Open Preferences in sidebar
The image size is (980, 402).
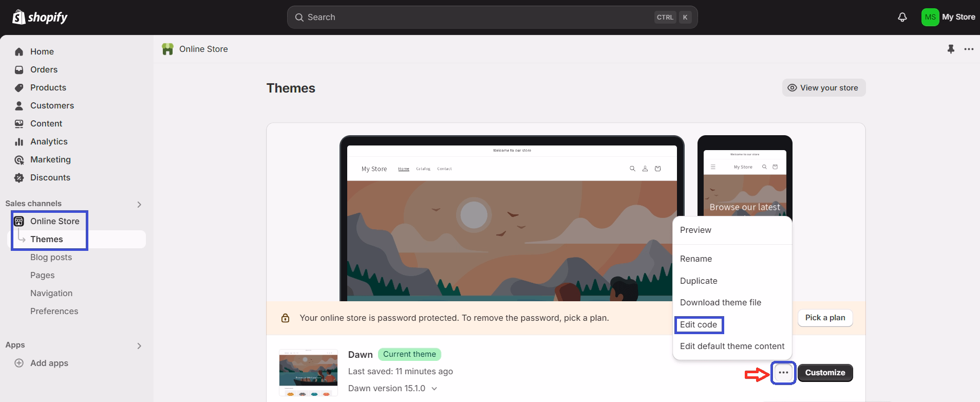(54, 311)
